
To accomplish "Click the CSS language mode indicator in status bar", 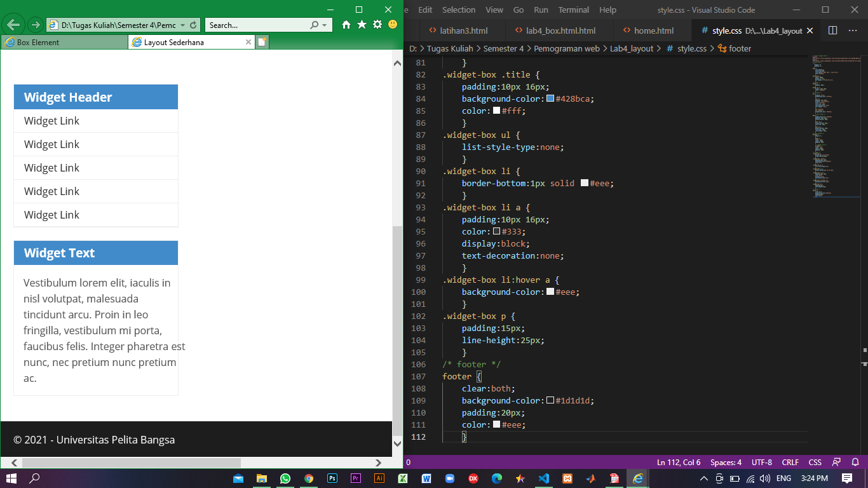I will coord(815,462).
